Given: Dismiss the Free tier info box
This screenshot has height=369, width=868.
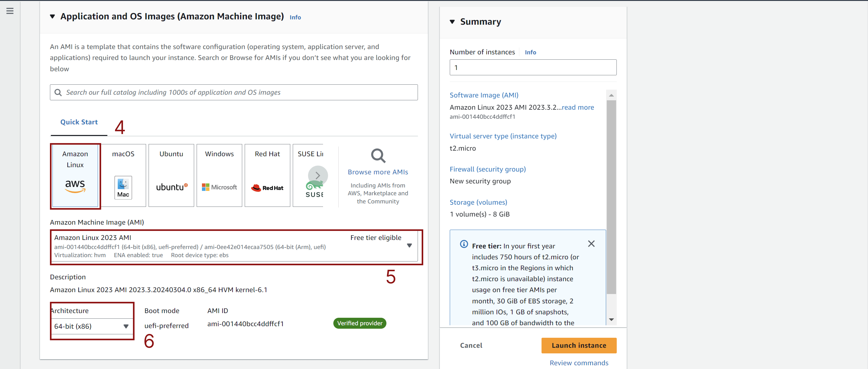Looking at the screenshot, I should (591, 244).
